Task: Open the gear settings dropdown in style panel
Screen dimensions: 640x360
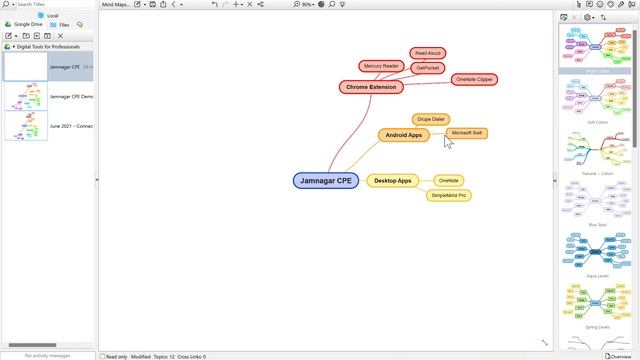Action: [x=589, y=17]
